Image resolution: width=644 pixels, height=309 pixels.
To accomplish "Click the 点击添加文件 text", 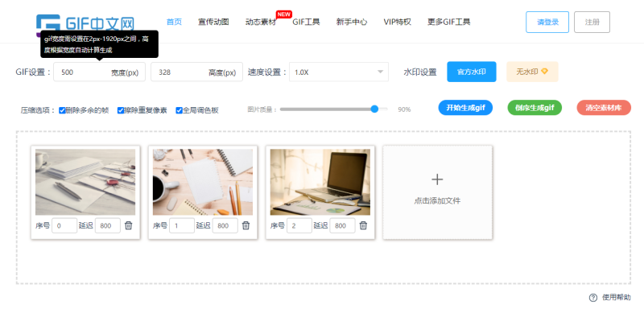I will pyautogui.click(x=437, y=201).
